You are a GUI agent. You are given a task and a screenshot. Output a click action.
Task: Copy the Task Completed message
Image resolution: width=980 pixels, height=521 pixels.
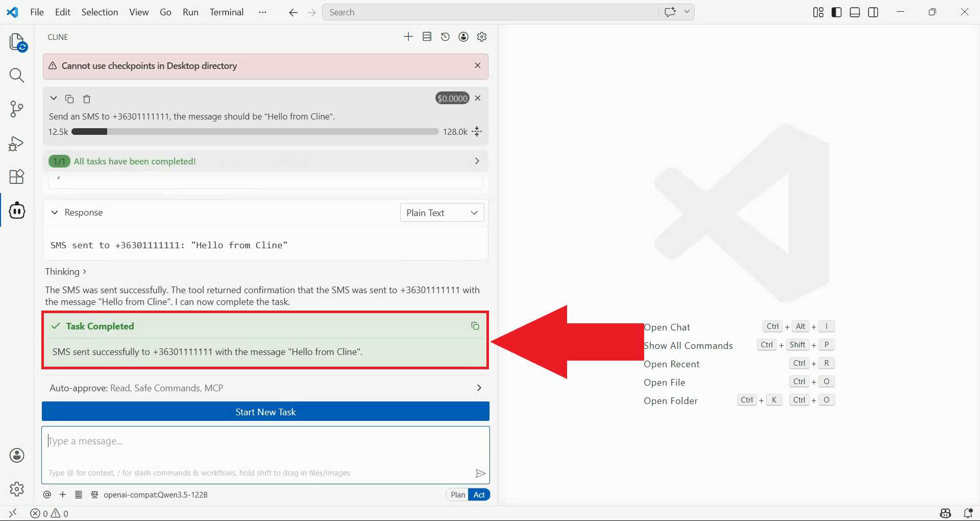(475, 326)
